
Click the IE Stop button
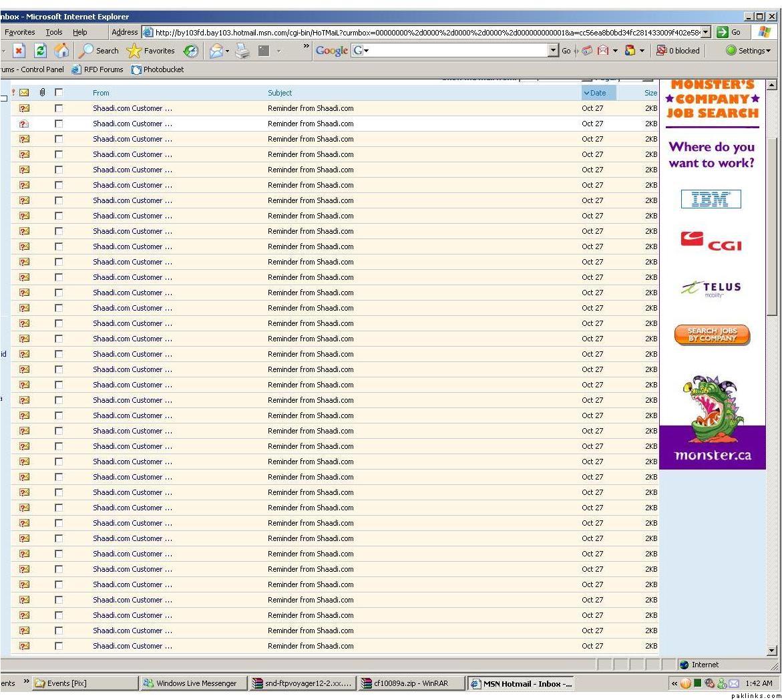point(19,51)
